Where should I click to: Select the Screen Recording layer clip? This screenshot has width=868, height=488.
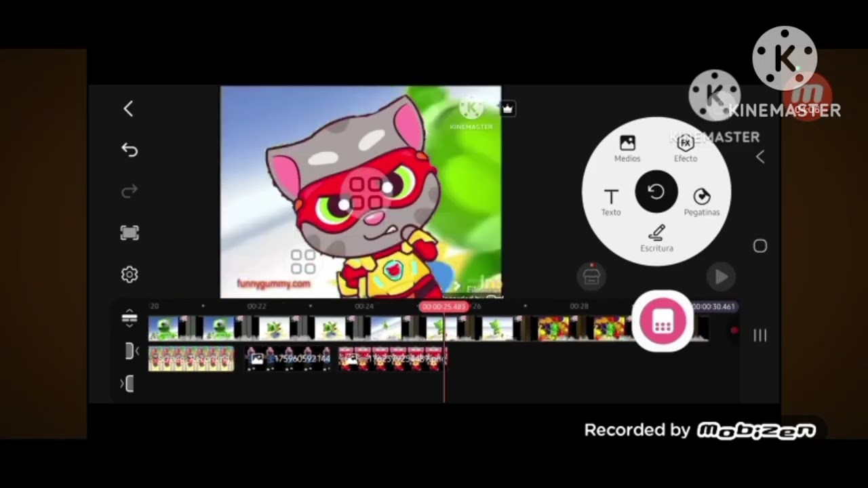click(191, 359)
